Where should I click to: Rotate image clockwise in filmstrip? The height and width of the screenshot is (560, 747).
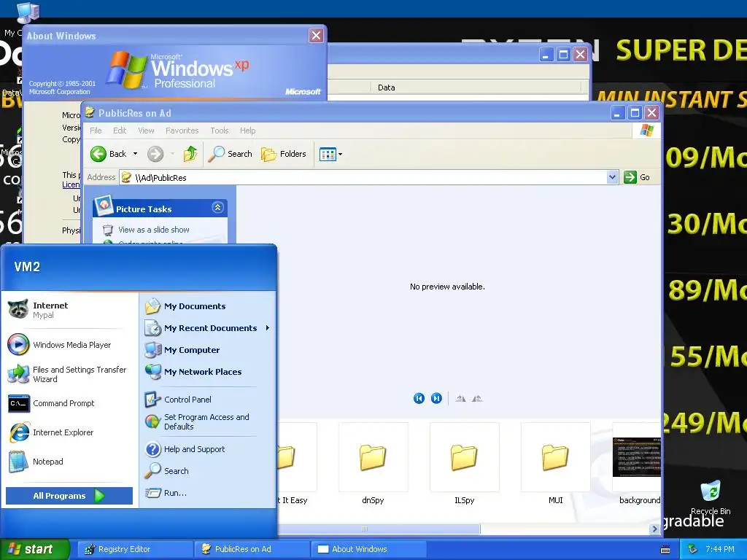[460, 399]
